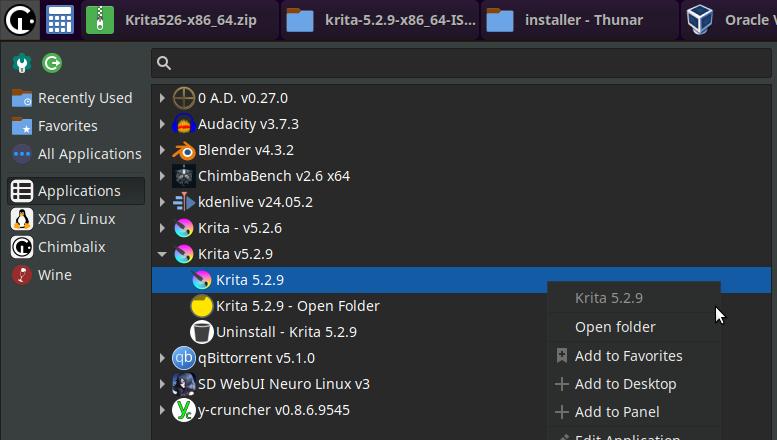Select the Applications category

click(76, 191)
